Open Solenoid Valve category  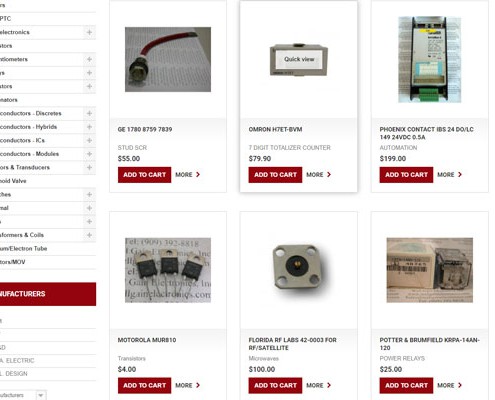[13, 181]
